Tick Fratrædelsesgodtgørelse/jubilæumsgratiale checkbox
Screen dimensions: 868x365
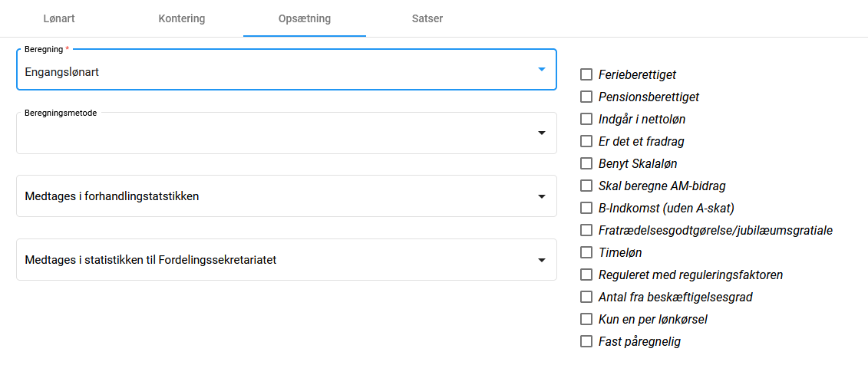tap(586, 231)
